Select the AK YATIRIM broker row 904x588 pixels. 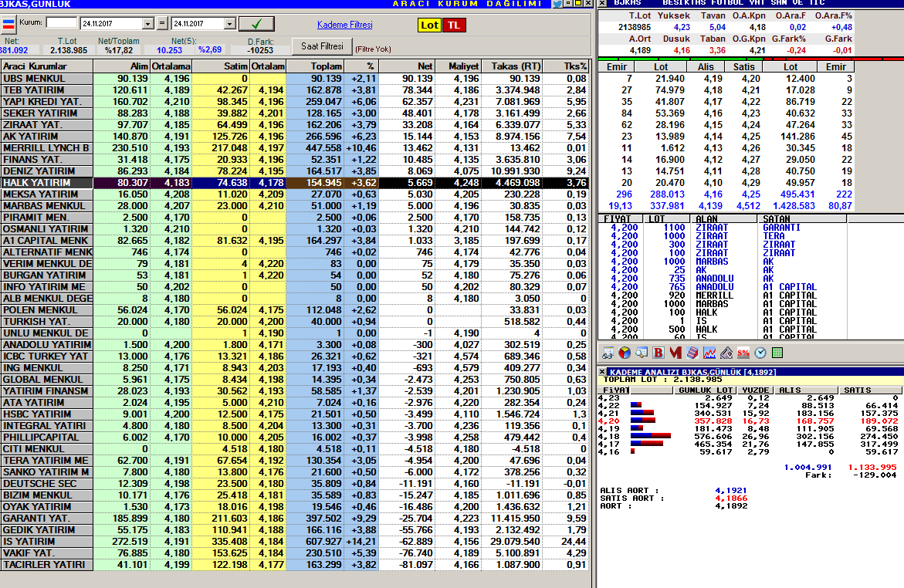pos(295,136)
